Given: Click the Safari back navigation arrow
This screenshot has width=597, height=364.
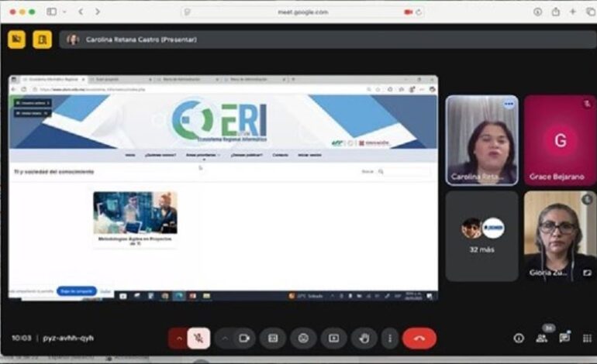Looking at the screenshot, I should tap(81, 12).
